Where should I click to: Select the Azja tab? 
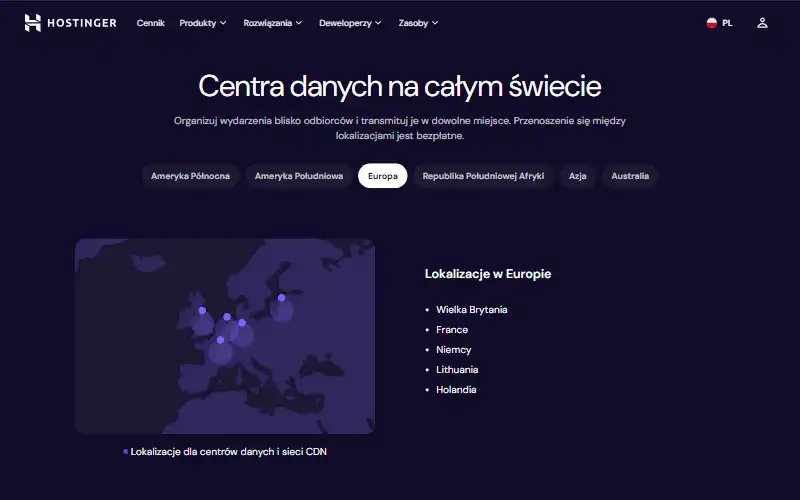(578, 176)
